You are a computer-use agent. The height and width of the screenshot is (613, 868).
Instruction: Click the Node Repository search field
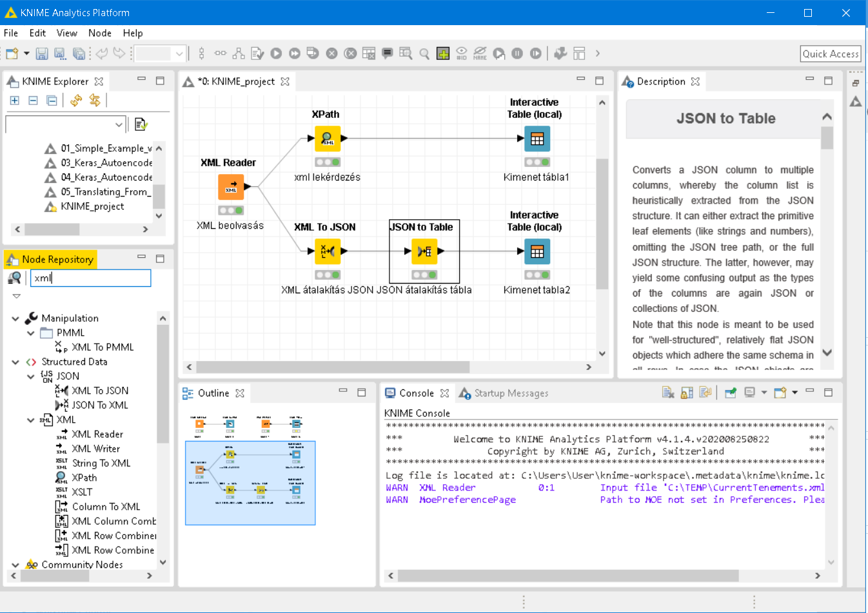(90, 278)
